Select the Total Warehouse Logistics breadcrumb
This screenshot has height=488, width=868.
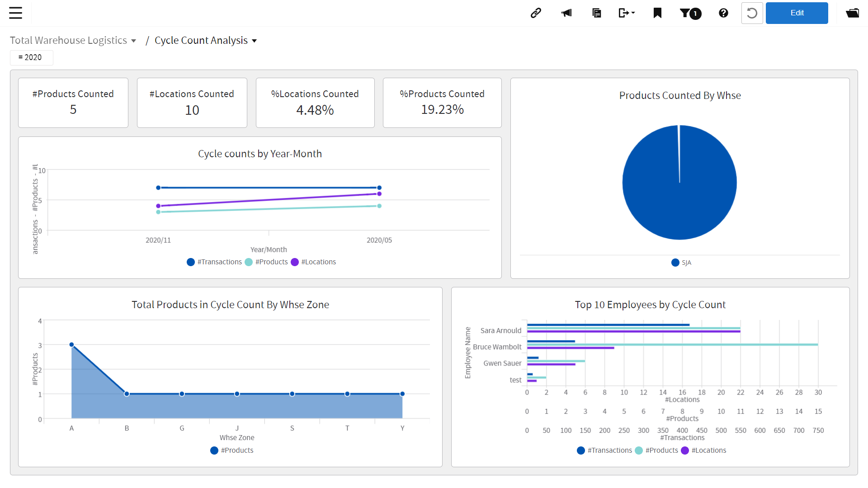pyautogui.click(x=68, y=40)
